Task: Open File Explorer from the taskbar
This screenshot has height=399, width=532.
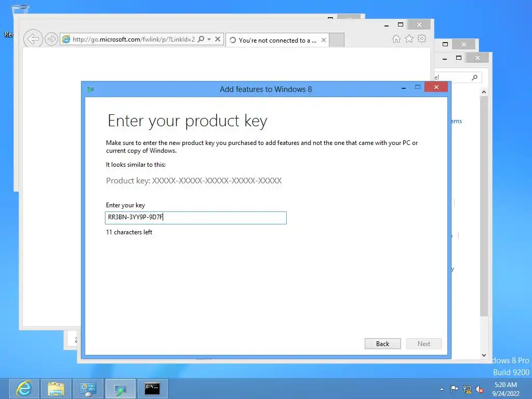Action: (x=56, y=389)
